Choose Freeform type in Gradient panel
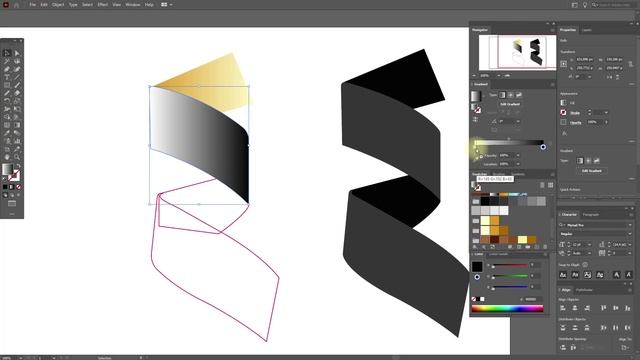The image size is (640, 360). pos(519,95)
